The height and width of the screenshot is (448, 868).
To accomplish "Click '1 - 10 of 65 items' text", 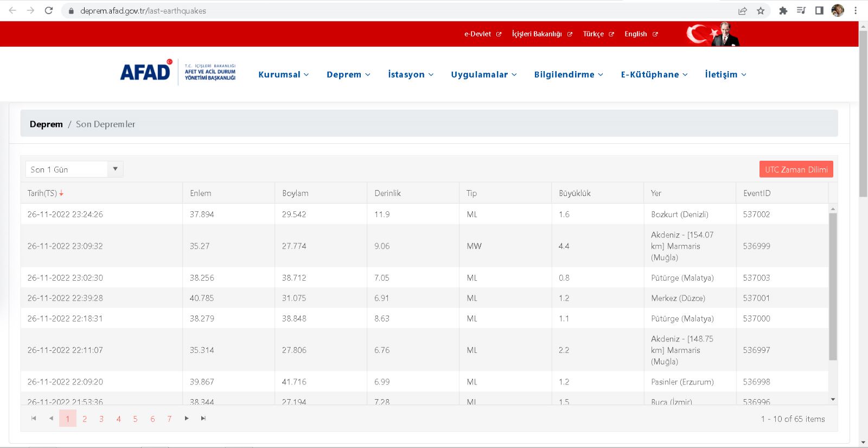I will (x=793, y=419).
